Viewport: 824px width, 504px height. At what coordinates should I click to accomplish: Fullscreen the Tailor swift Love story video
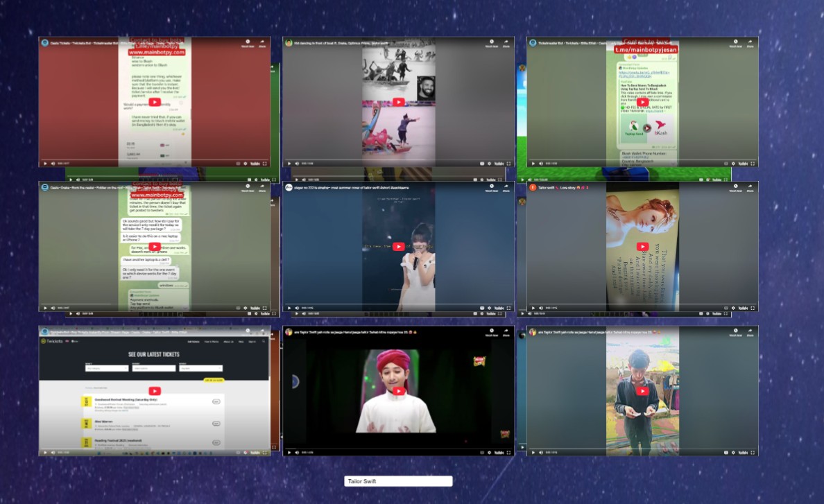click(753, 308)
